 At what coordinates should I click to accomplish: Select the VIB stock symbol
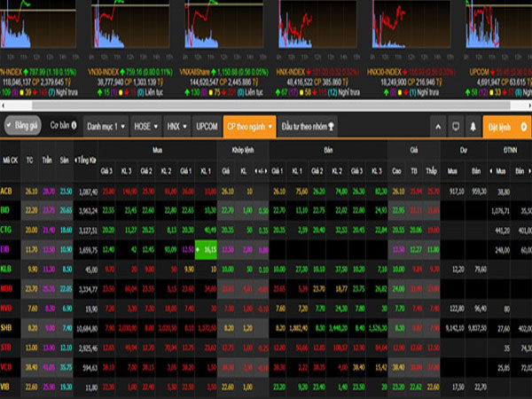4,387
